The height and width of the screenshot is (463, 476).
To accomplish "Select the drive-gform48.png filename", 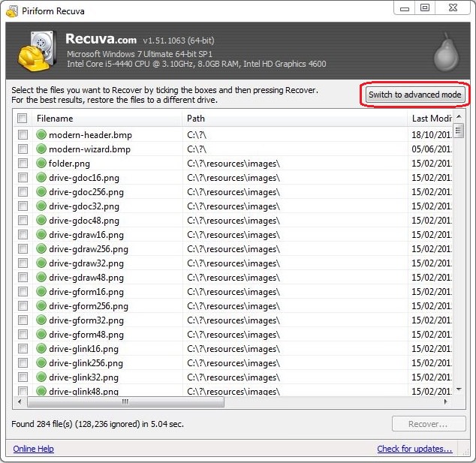I will pyautogui.click(x=86, y=335).
